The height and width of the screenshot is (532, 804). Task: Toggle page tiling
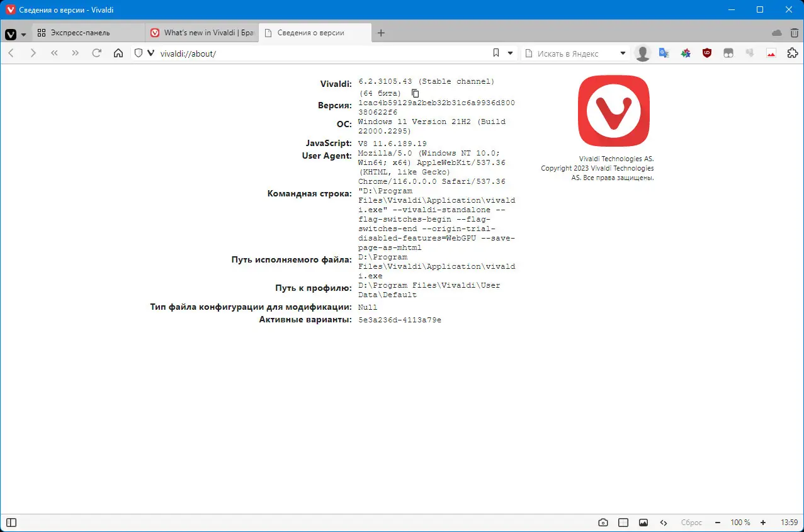[x=623, y=523]
